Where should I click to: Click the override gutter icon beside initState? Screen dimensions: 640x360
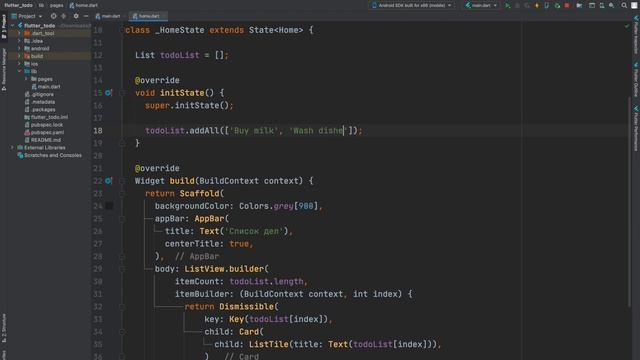coord(108,93)
